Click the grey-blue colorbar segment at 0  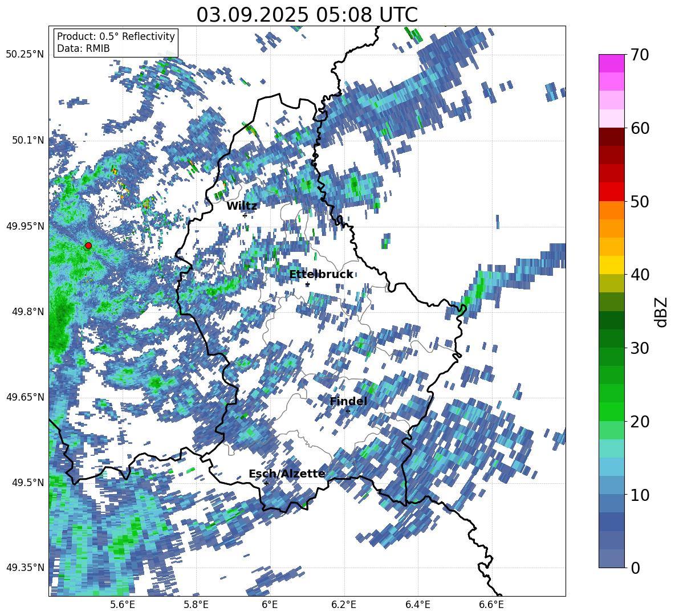(x=611, y=558)
